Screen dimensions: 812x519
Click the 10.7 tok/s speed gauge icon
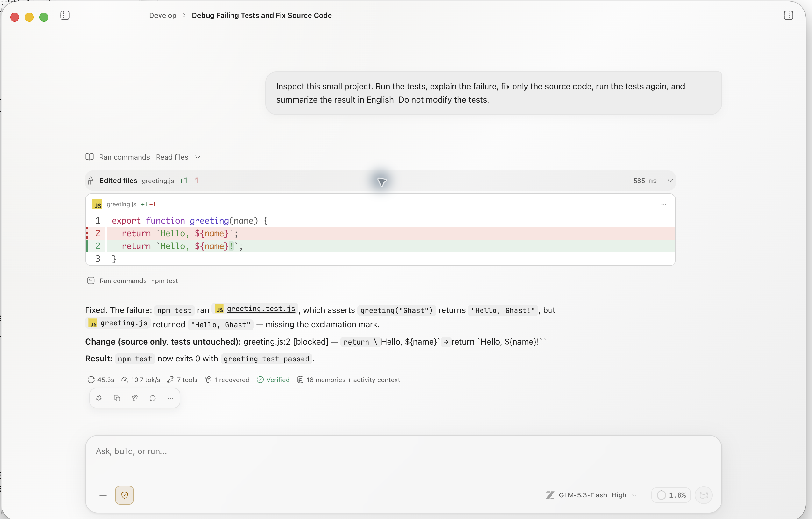[x=125, y=380]
